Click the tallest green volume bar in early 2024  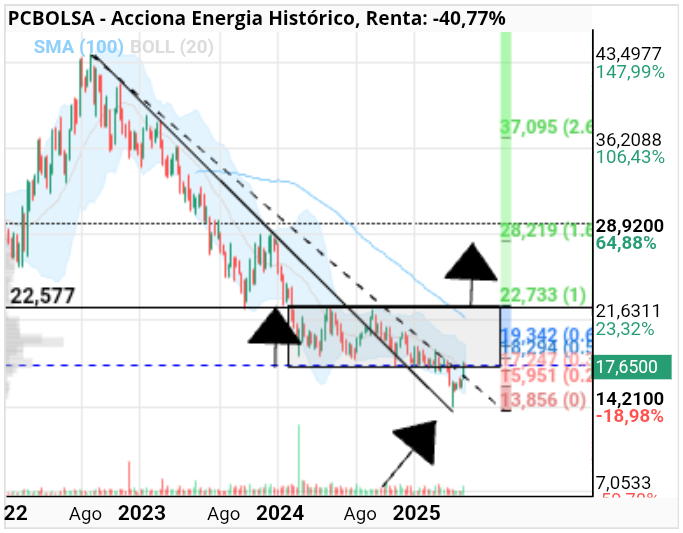[x=299, y=459]
